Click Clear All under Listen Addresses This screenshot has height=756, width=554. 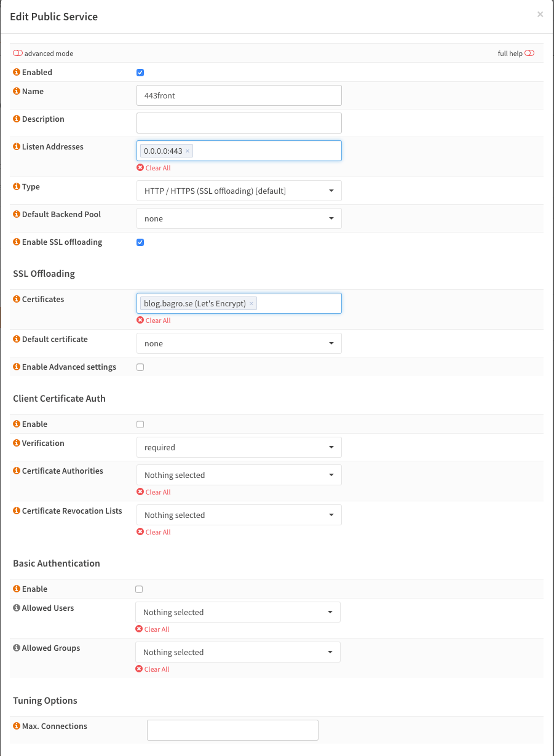point(154,168)
